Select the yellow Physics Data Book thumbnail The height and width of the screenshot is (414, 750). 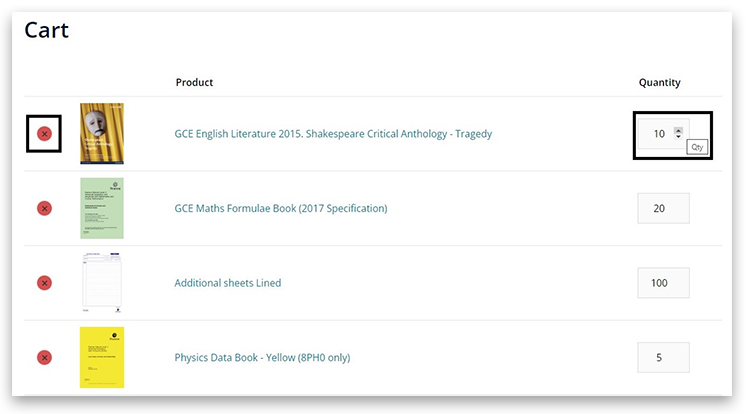(x=102, y=357)
